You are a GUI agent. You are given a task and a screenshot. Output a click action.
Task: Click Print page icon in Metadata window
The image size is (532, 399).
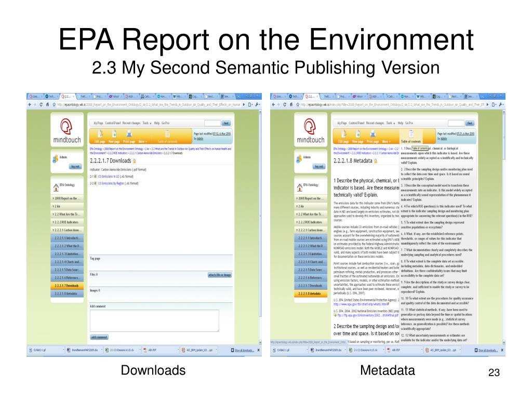pyautogui.click(x=373, y=134)
